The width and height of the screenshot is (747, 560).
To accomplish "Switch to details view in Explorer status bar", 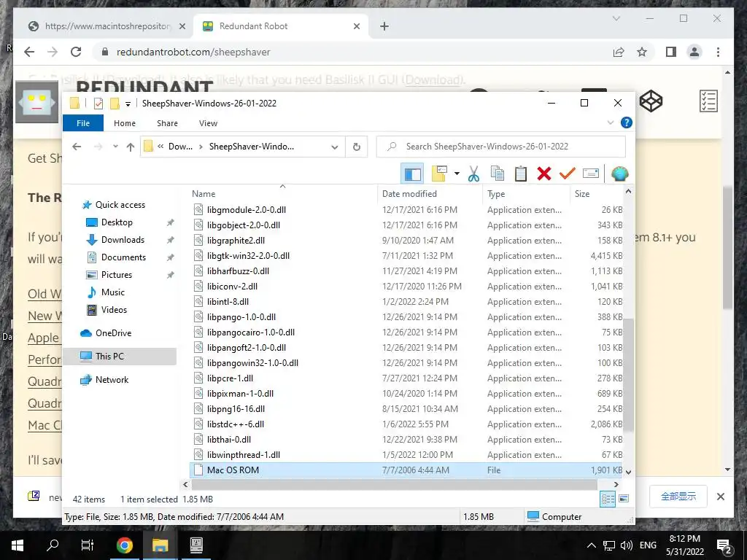I will 608,499.
